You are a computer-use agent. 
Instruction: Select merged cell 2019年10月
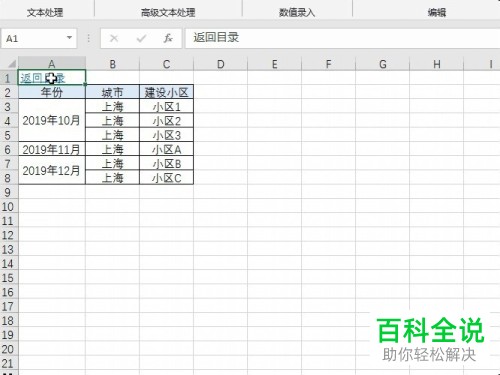click(x=52, y=121)
